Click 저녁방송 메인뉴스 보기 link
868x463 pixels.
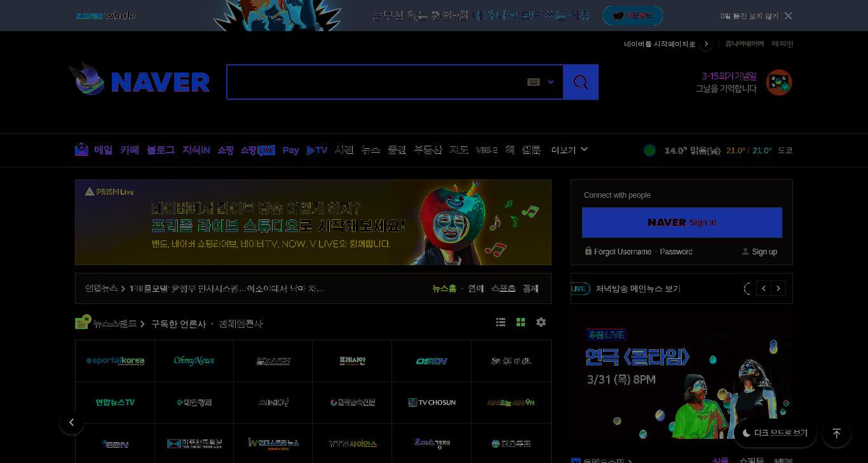click(638, 288)
